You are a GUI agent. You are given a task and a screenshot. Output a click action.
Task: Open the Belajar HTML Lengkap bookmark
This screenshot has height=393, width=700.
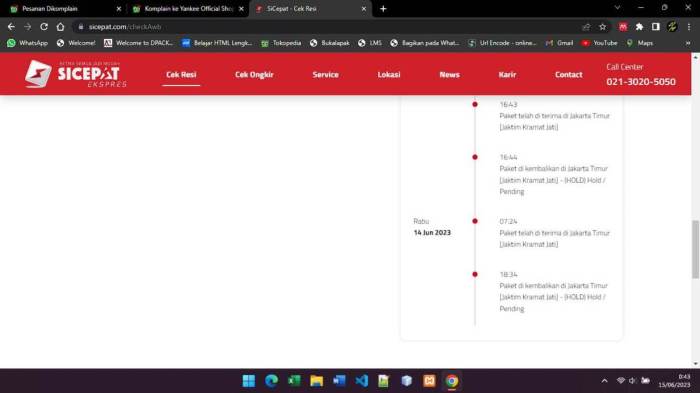[217, 43]
